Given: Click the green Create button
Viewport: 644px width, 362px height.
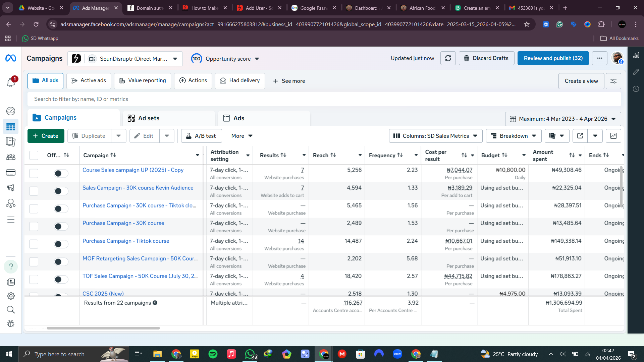Looking at the screenshot, I should click(46, 136).
